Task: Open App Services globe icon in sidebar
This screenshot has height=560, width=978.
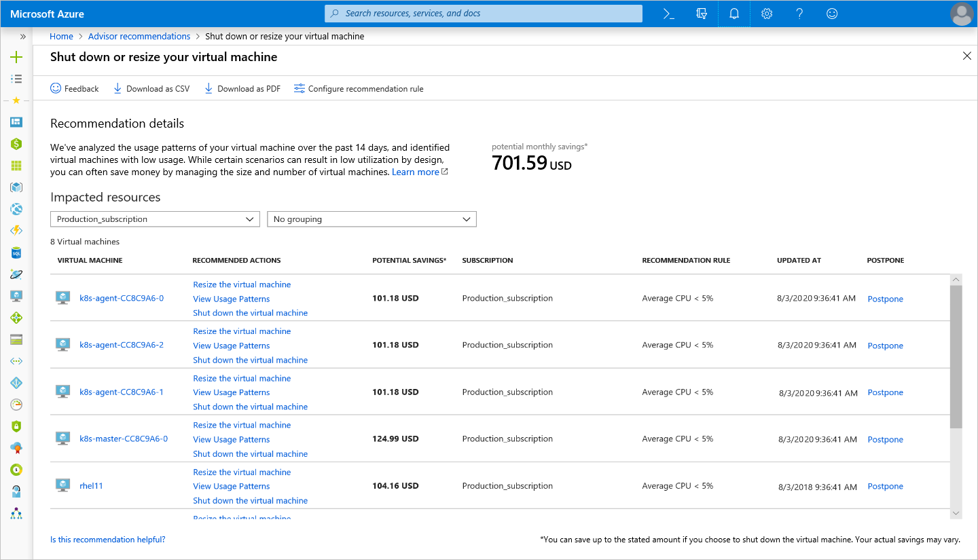Action: coord(16,209)
